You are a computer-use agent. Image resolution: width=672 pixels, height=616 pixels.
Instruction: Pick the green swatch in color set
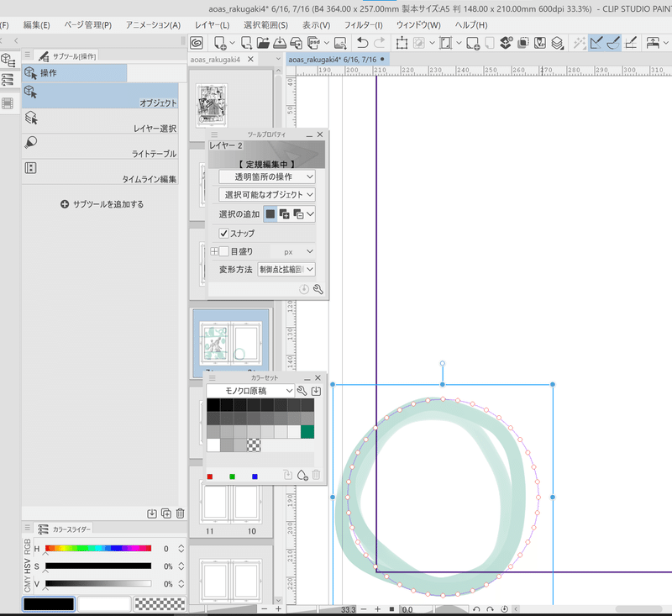click(x=307, y=432)
